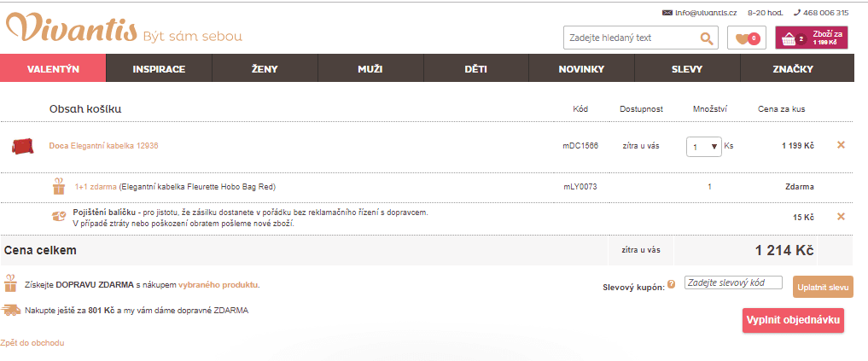Click the discount coupon help icon
Screen dimensions: 868x361
click(x=671, y=284)
